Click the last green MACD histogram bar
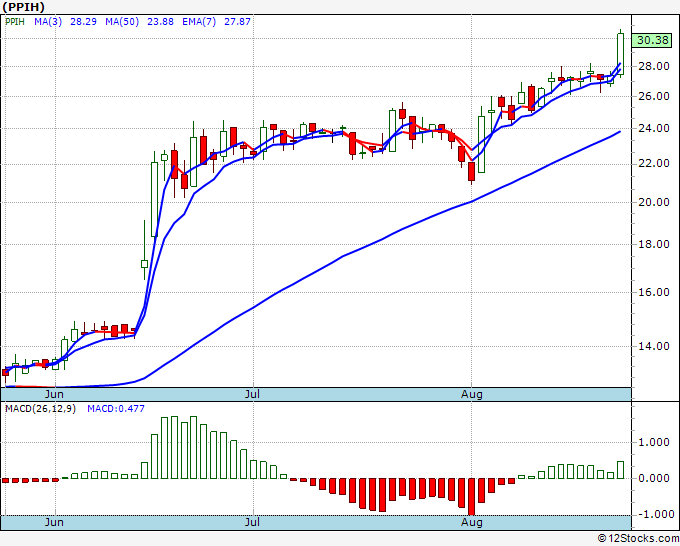 [621, 470]
